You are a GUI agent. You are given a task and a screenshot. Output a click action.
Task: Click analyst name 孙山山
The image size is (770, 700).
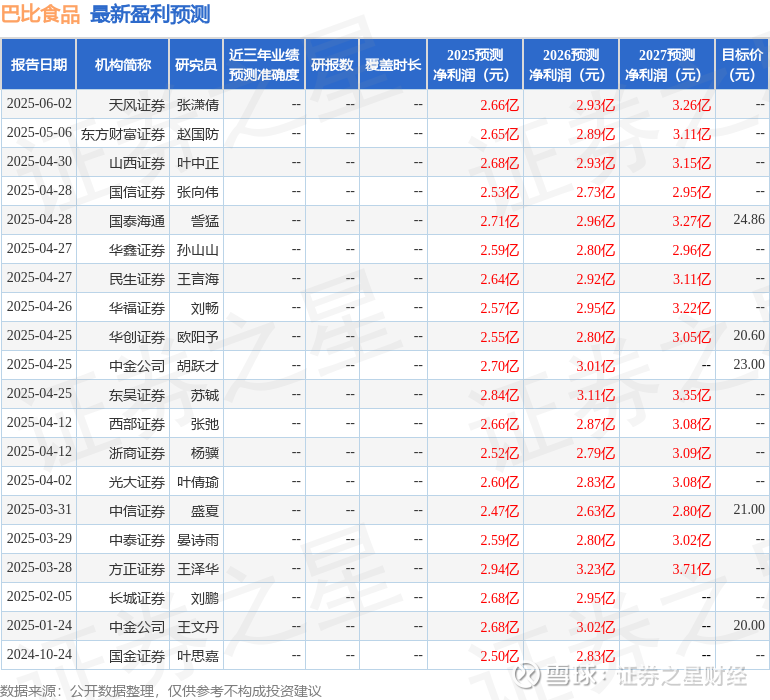(x=197, y=250)
